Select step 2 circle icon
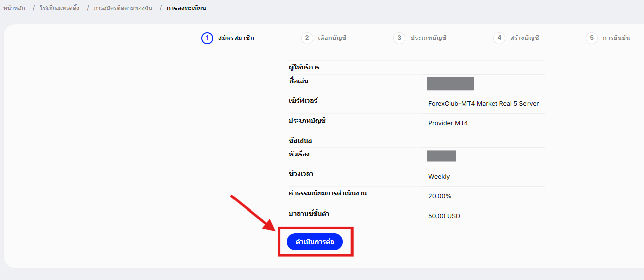644x280 pixels. pos(307,38)
